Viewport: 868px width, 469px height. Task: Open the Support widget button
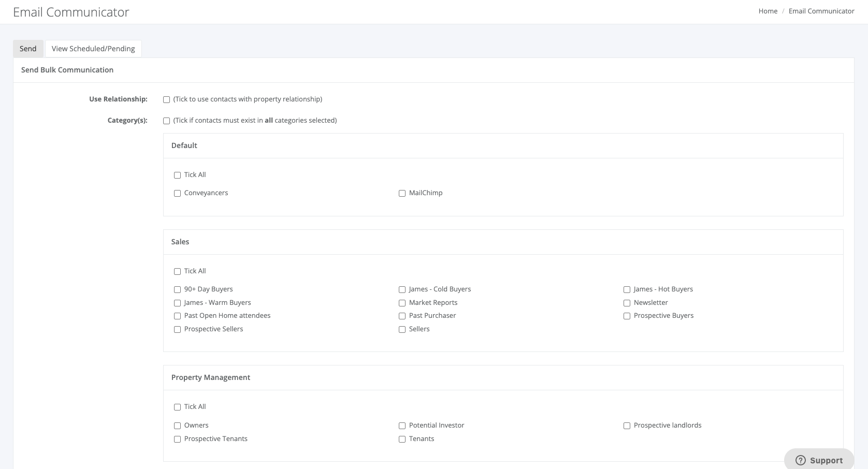[819, 460]
